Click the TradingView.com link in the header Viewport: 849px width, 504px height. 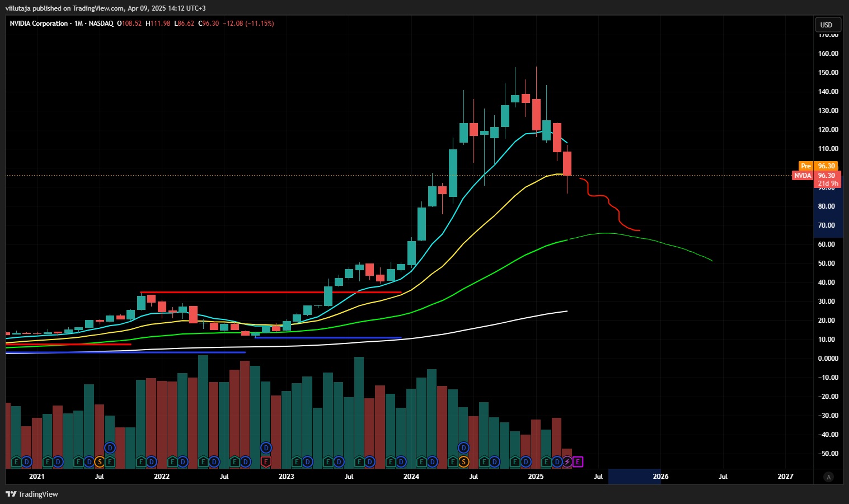point(98,8)
